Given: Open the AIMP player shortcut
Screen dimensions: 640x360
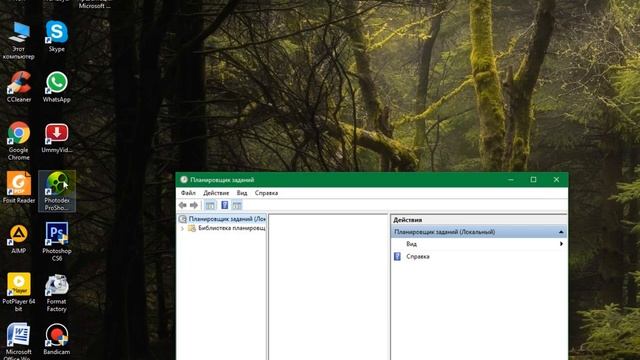Looking at the screenshot, I should (18, 239).
